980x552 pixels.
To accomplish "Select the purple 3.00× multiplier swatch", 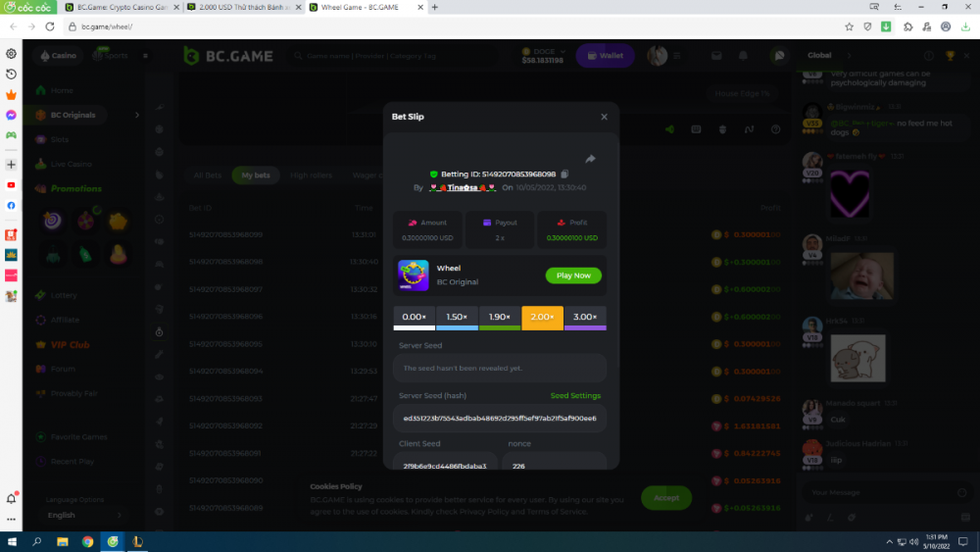I will (585, 318).
